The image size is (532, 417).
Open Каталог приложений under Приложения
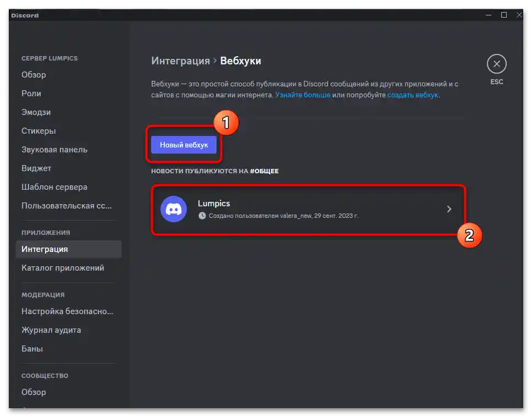[x=62, y=267]
